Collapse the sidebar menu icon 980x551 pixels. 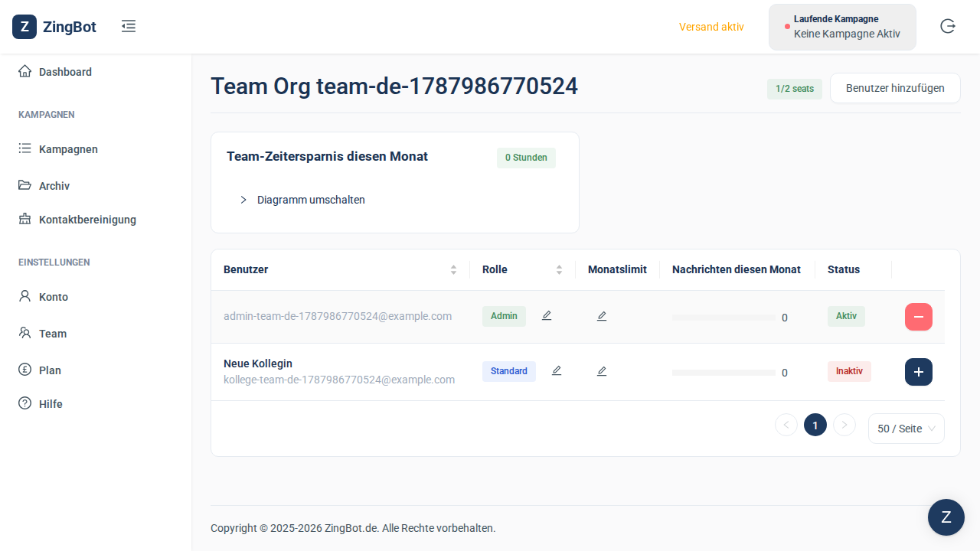(x=129, y=27)
